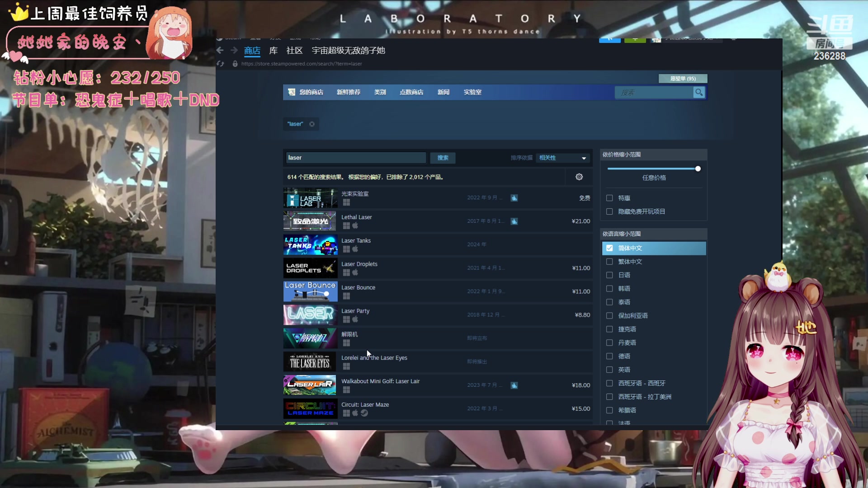Collapse the 依价格缩小范围 filter section

tap(653, 155)
